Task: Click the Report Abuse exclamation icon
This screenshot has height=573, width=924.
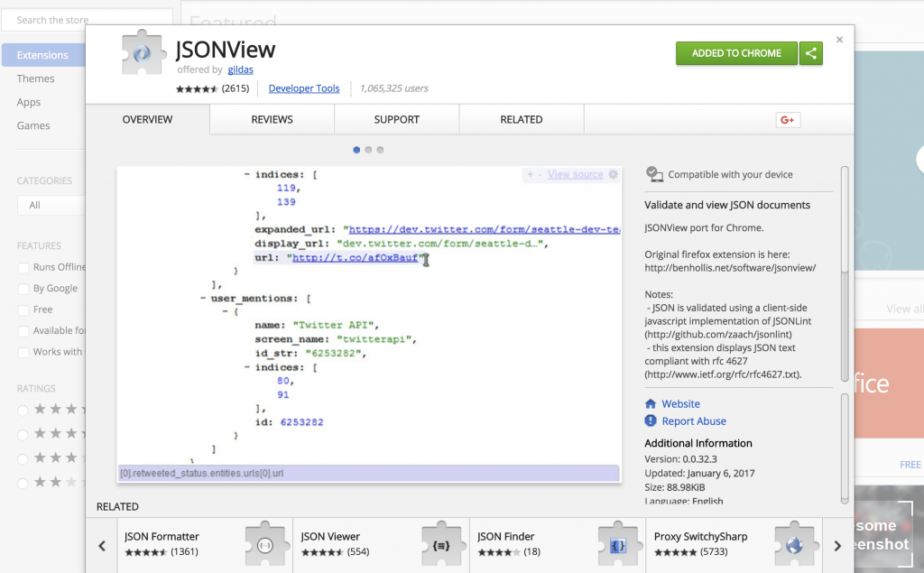Action: [x=650, y=421]
